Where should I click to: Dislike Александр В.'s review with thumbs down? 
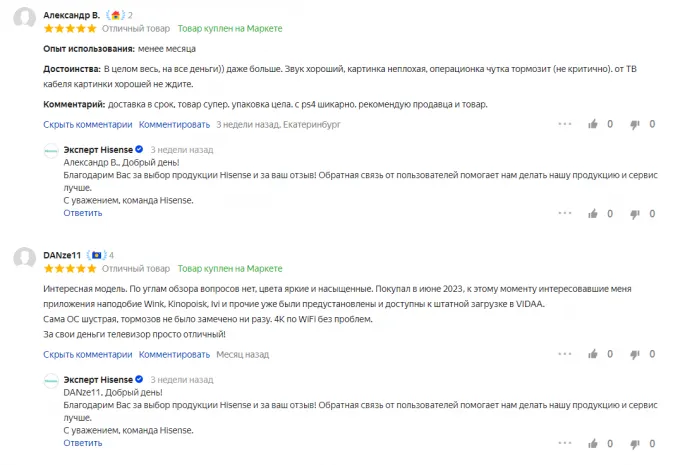(633, 125)
